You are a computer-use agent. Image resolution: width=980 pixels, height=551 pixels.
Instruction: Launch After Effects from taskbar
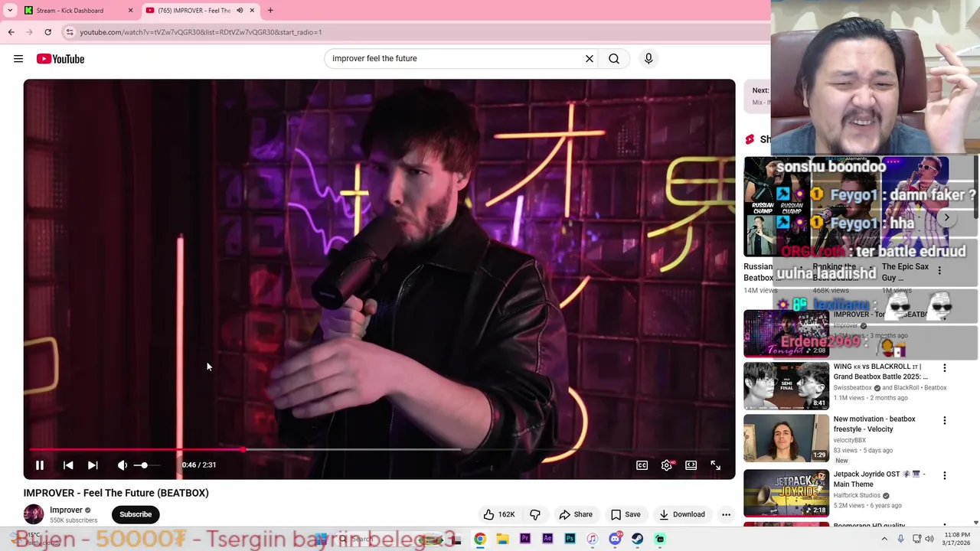[x=547, y=539]
